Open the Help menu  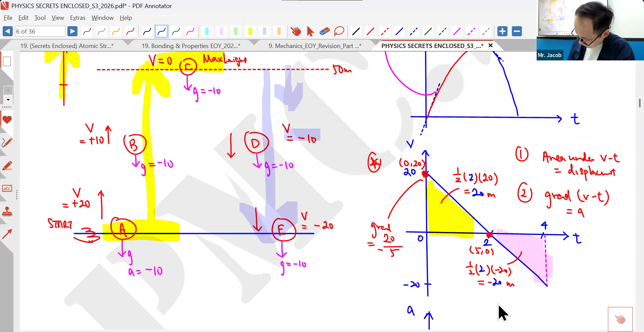point(126,18)
